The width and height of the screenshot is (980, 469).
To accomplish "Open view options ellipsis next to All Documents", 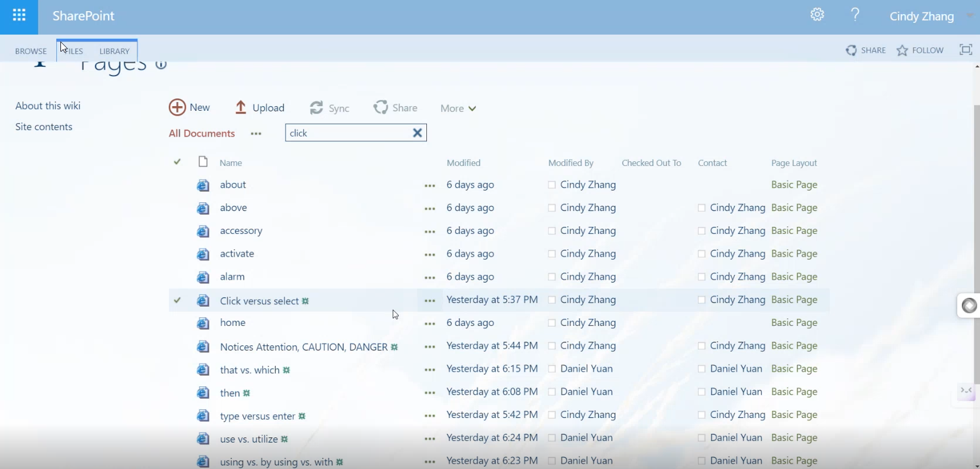I will pyautogui.click(x=256, y=134).
